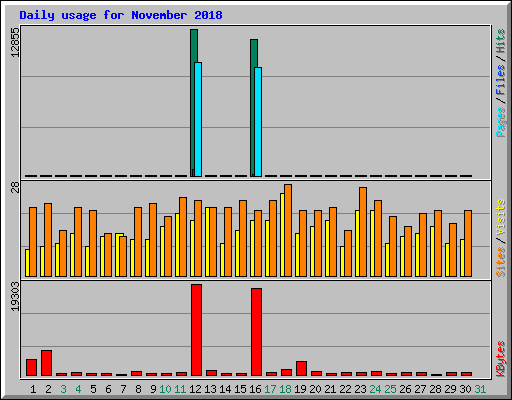This screenshot has height=400, width=512.
Task: Click the 28 visits axis value
Action: 15,188
